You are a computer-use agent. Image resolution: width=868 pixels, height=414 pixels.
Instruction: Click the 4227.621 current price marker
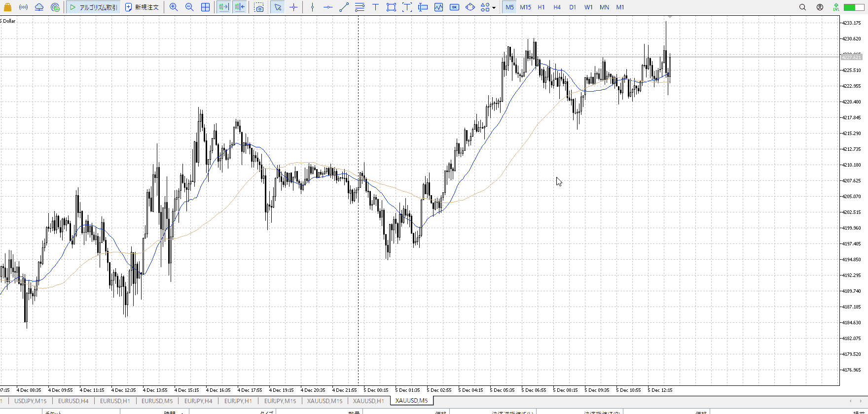[x=851, y=58]
